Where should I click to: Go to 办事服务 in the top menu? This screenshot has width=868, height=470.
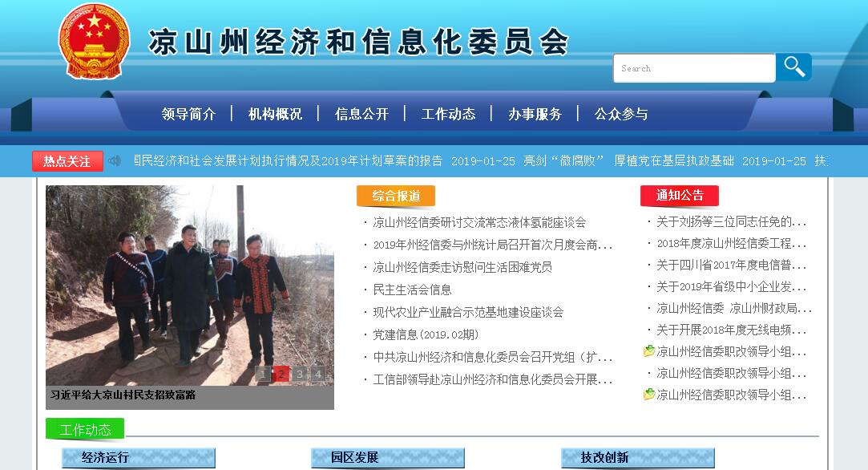535,114
